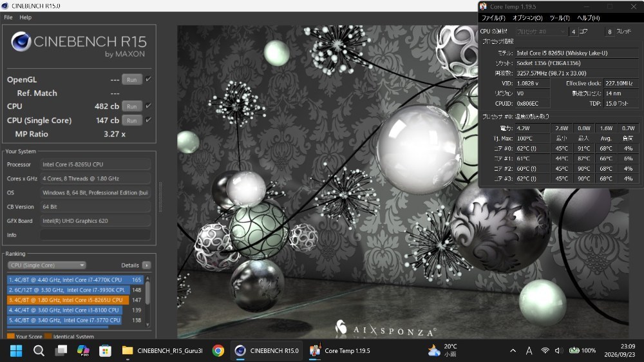Click Core #1 temperature 61°C in Core Temp
Screen dimensions: 644x362
(533, 158)
